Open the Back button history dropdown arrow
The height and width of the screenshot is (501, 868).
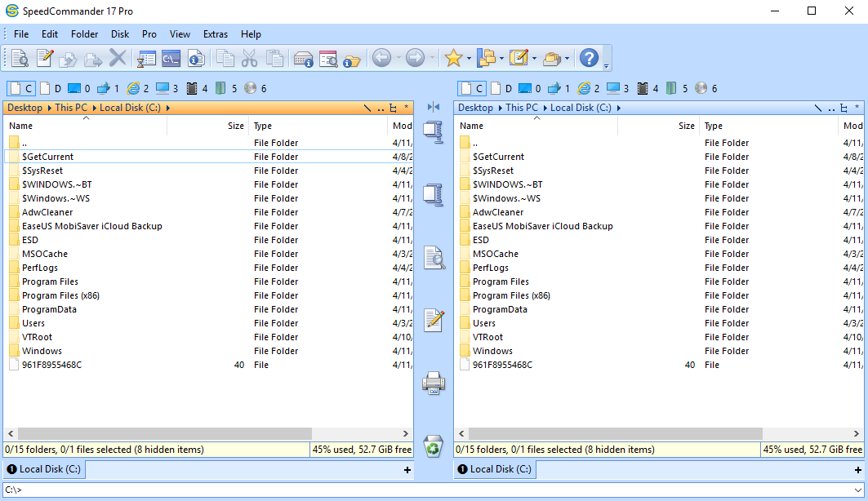point(398,58)
